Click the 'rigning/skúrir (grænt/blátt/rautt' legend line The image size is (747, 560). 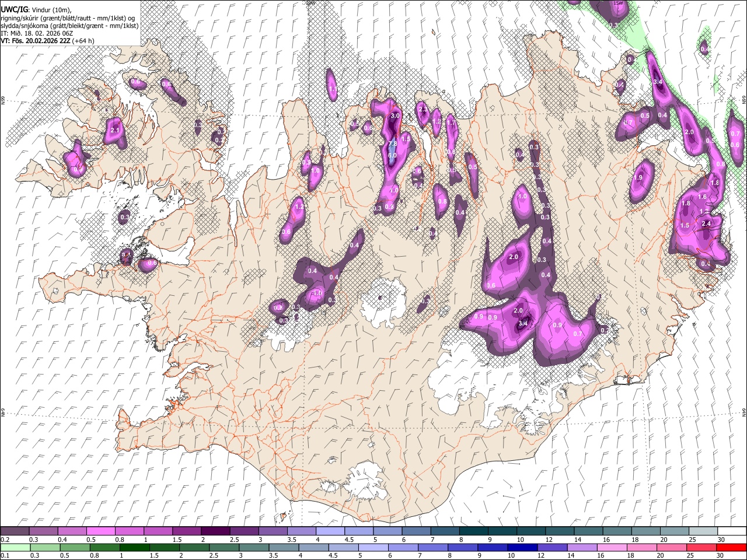[x=68, y=17]
